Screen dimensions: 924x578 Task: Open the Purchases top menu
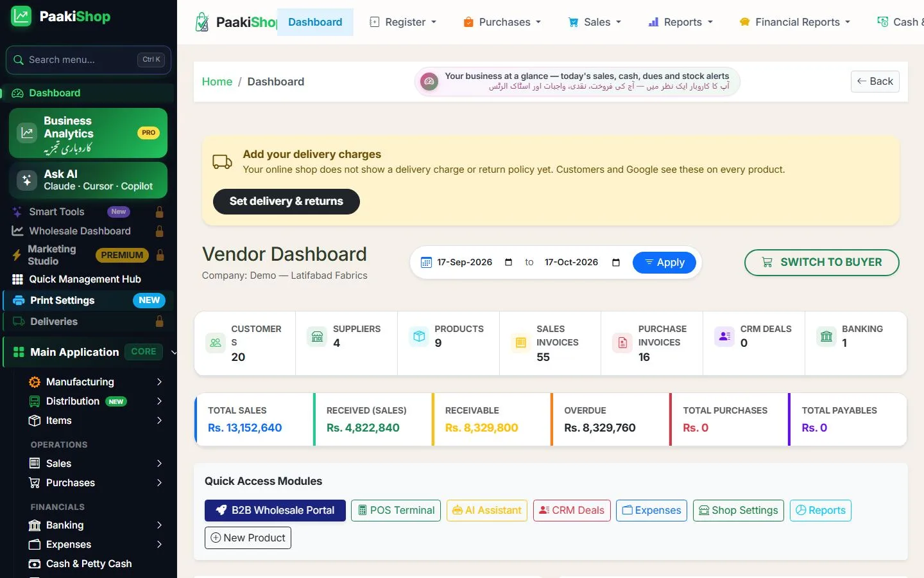tap(502, 22)
